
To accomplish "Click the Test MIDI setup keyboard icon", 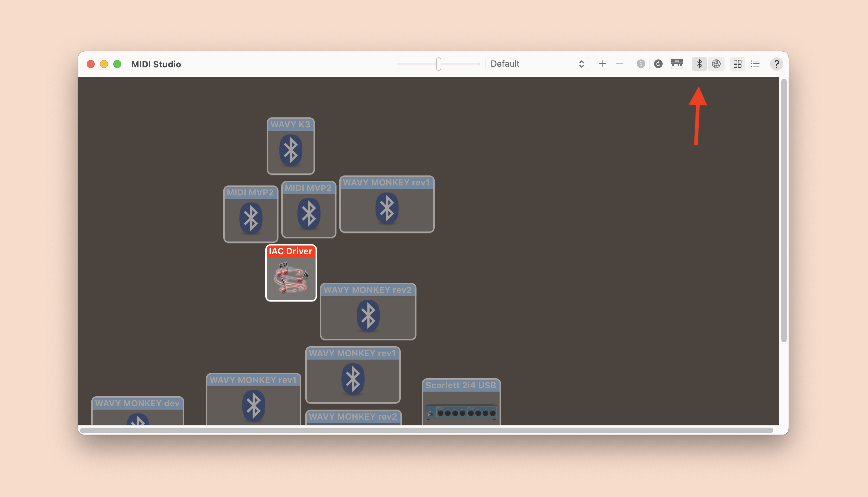I will pyautogui.click(x=677, y=64).
